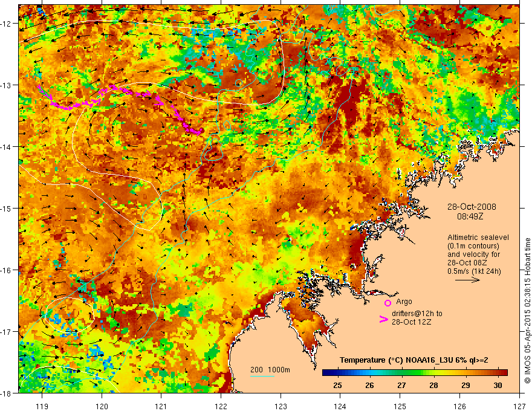Click the magenta Argo circle legend symbol
This screenshot has width=532, height=411.
[x=388, y=303]
